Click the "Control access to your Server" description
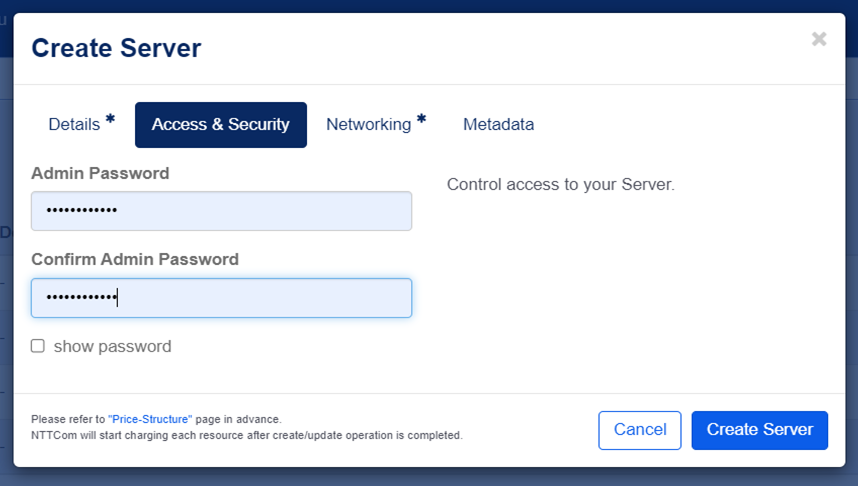The width and height of the screenshot is (858, 486). (x=560, y=185)
